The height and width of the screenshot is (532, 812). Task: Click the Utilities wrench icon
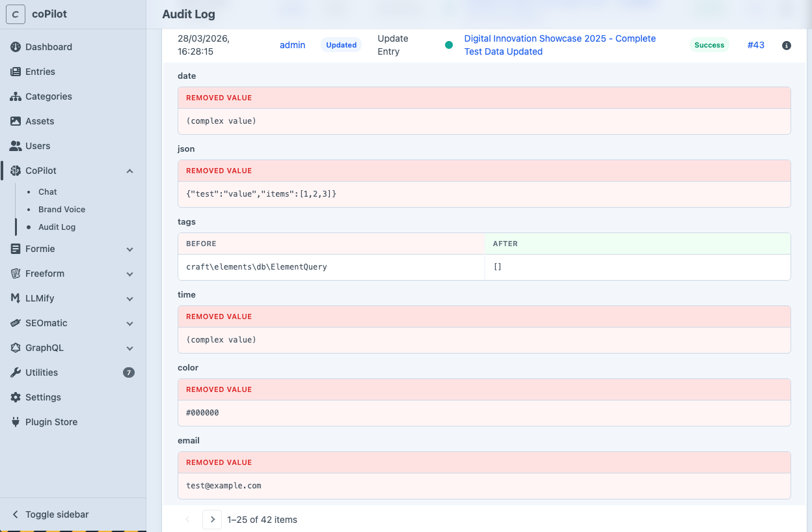pyautogui.click(x=16, y=372)
